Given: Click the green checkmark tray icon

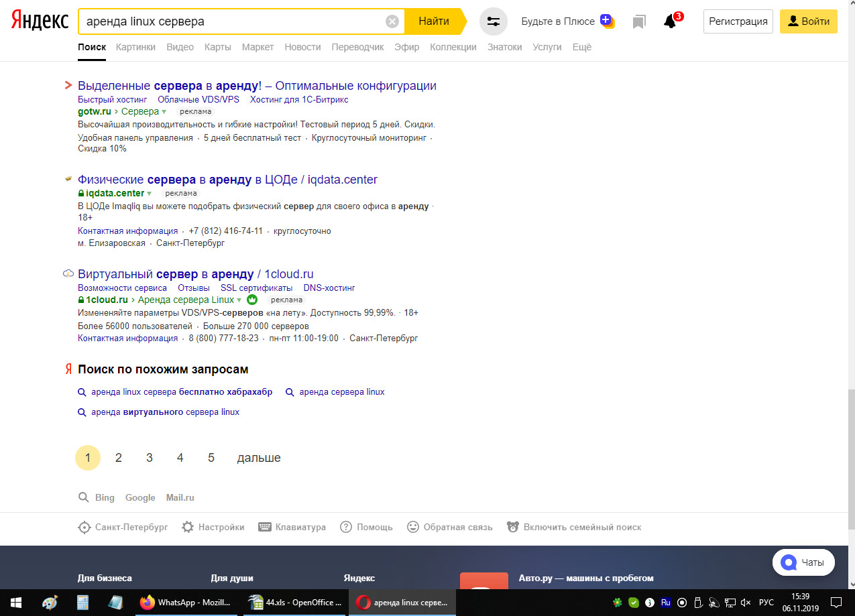Looking at the screenshot, I should tap(634, 602).
